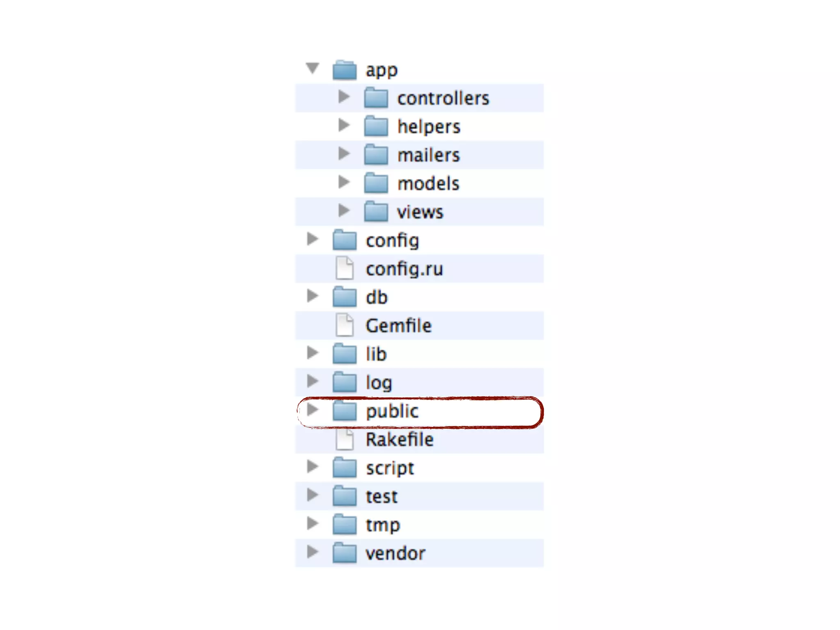This screenshot has width=840, height=630.
Task: Click the Rakefile document icon
Action: (345, 439)
